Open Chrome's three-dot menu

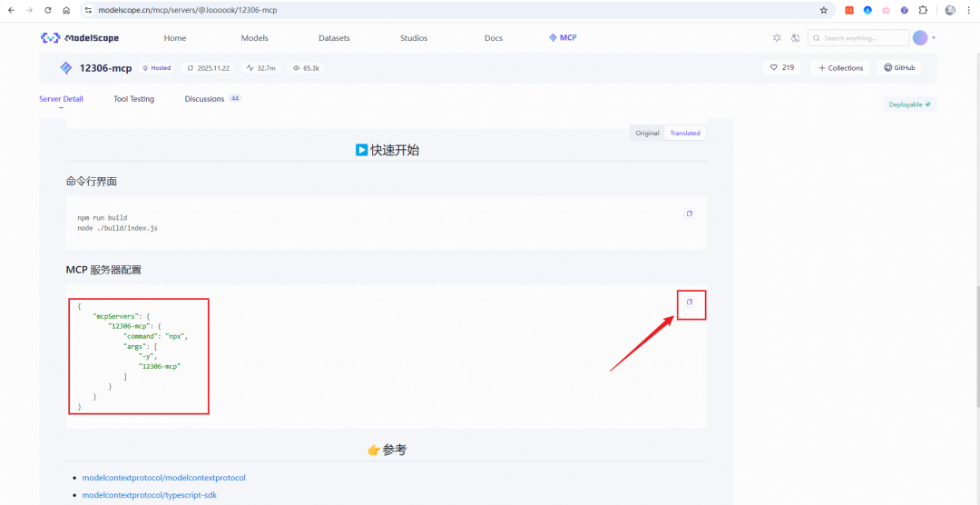pyautogui.click(x=968, y=10)
